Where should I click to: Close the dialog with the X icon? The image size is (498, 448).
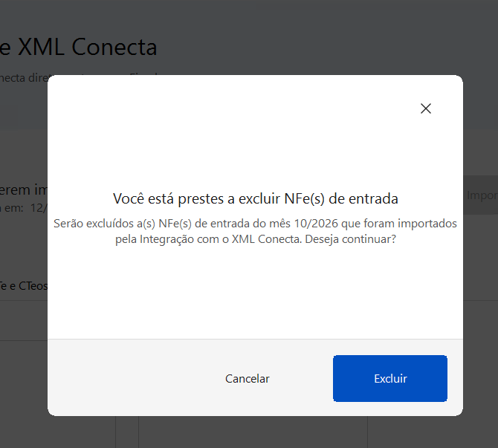click(x=426, y=108)
